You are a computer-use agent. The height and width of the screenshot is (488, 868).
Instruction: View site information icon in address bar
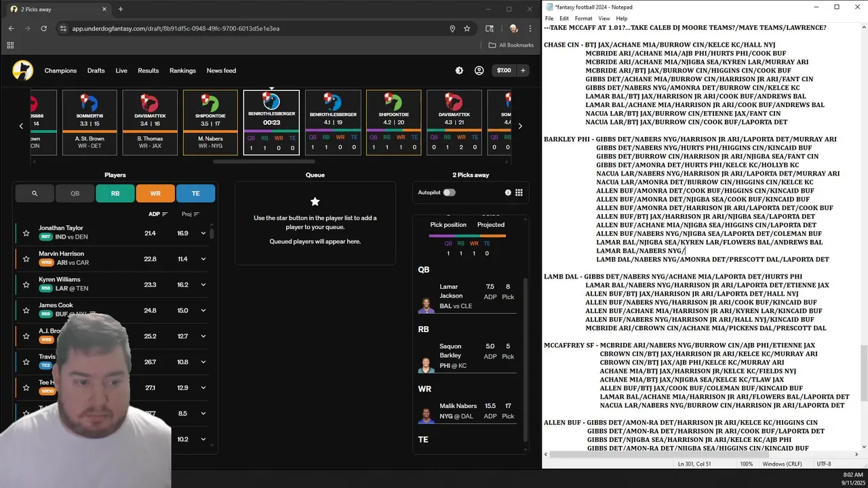click(63, 28)
